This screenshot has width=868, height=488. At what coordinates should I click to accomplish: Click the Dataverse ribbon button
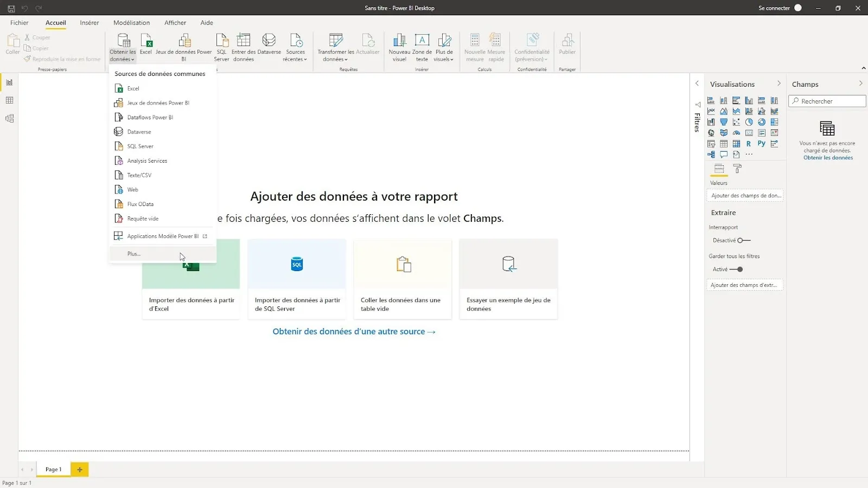(269, 44)
